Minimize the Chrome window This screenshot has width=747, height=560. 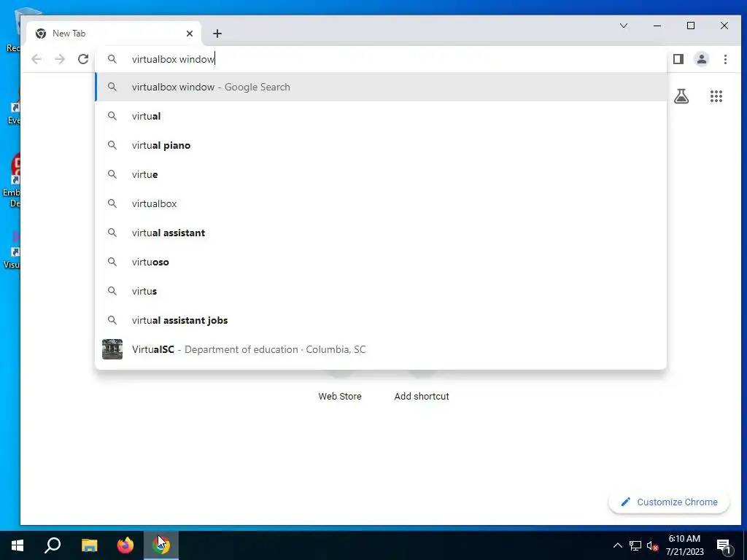click(657, 26)
